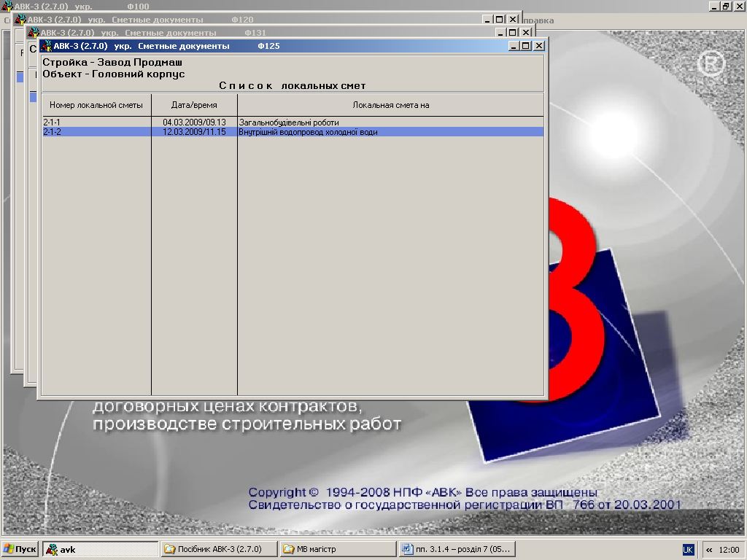Viewport: 747px width, 560px height.
Task: Click 'Объект - Головний корпус' heading text
Action: pos(113,74)
